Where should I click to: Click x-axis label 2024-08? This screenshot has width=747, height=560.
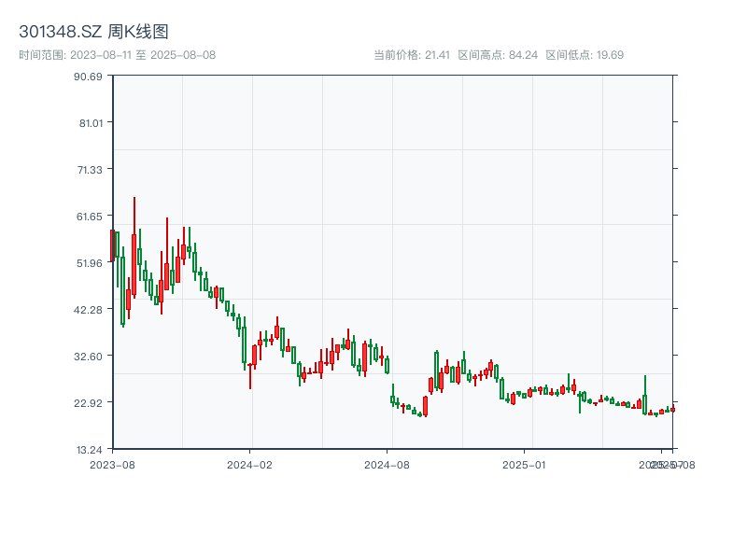click(x=387, y=465)
